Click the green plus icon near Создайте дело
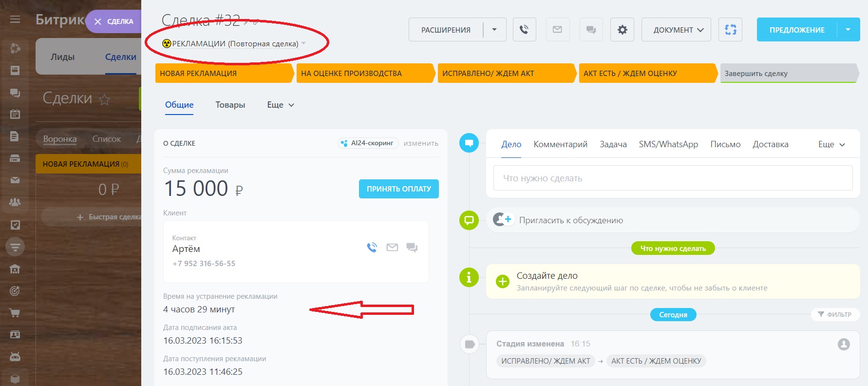The image size is (868, 386). coord(502,281)
